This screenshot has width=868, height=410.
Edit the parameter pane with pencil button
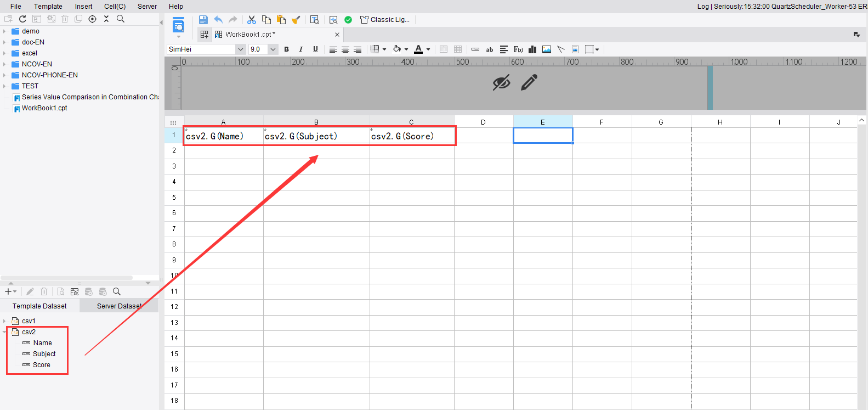click(x=529, y=83)
